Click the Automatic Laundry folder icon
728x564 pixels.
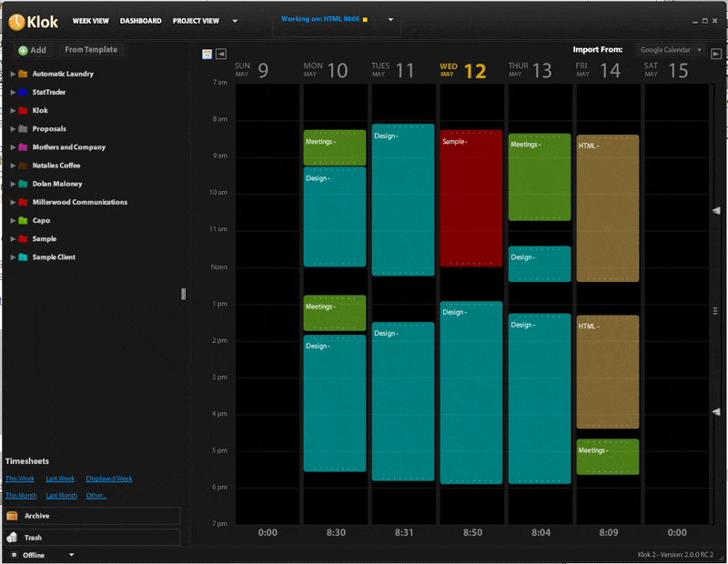pyautogui.click(x=23, y=74)
